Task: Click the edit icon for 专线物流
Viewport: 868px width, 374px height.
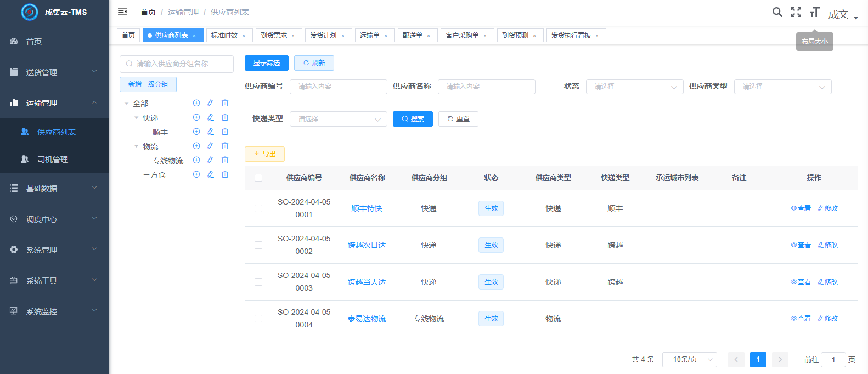Action: [211, 160]
